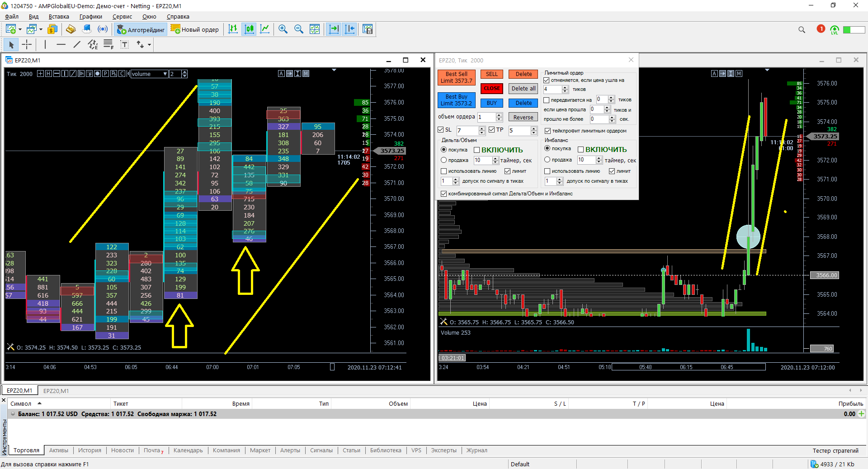This screenshot has width=868, height=469.
Task: Switch chart to line chart mode
Action: point(265,29)
